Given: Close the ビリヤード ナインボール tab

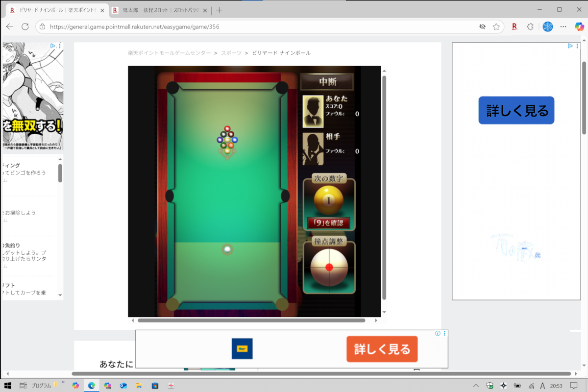Looking at the screenshot, I should (102, 10).
